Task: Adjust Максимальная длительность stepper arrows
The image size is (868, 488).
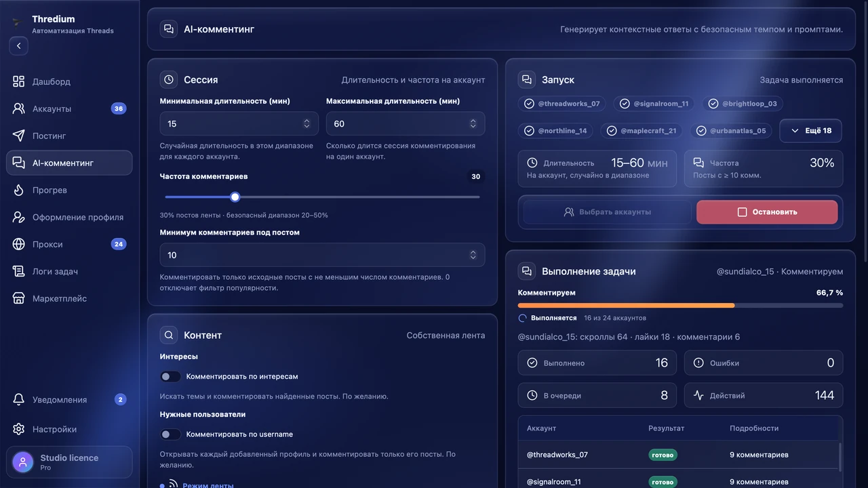Action: tap(473, 124)
